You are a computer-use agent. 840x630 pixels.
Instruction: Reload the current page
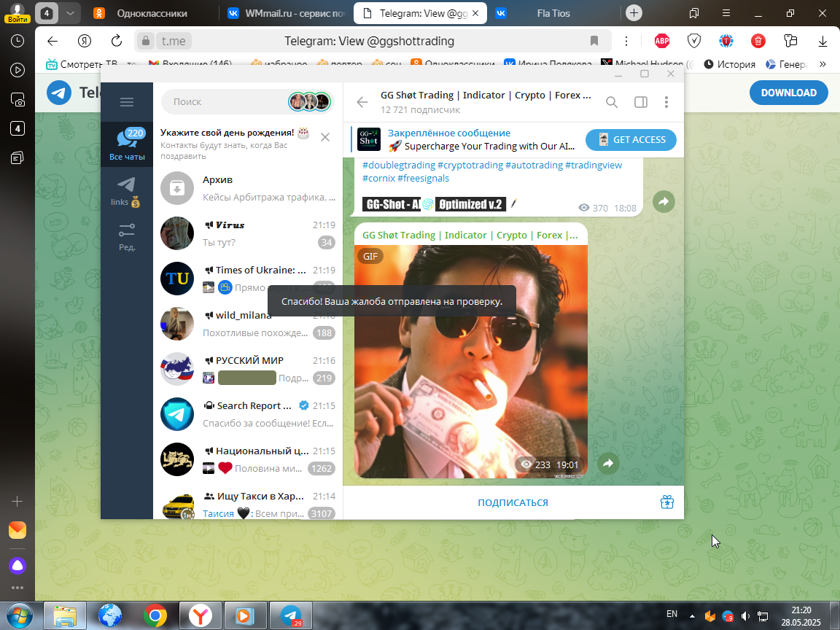[x=116, y=41]
